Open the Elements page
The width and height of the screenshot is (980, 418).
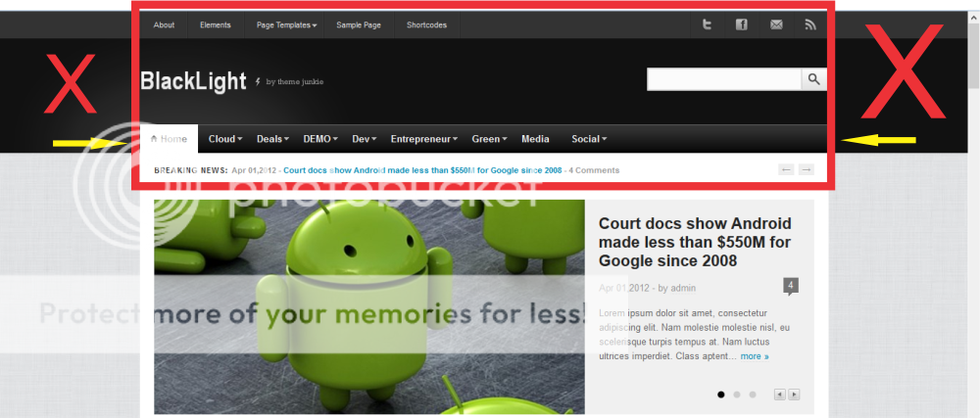pyautogui.click(x=215, y=24)
